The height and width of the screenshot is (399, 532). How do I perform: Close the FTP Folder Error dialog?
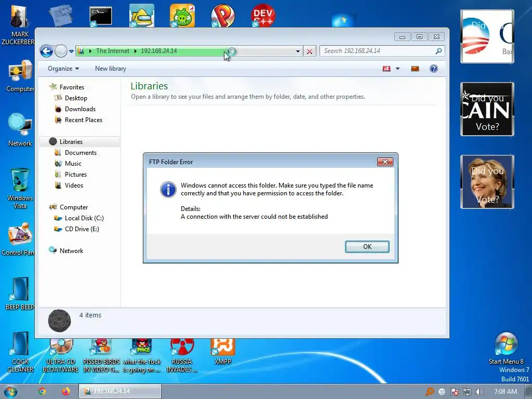[385, 162]
